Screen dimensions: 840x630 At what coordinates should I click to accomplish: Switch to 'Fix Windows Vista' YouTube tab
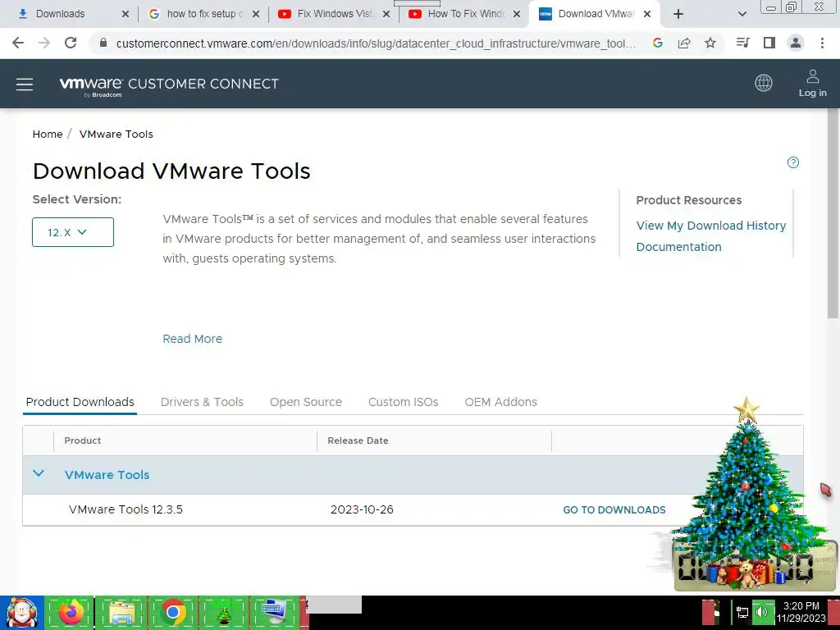click(x=333, y=14)
